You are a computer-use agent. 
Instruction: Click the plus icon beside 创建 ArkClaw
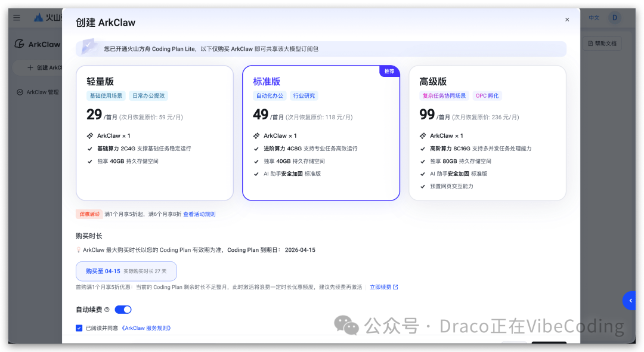[x=29, y=67]
